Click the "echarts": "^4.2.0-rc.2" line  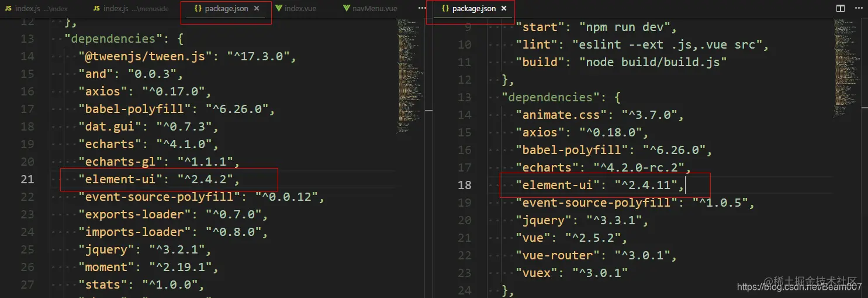coord(603,167)
